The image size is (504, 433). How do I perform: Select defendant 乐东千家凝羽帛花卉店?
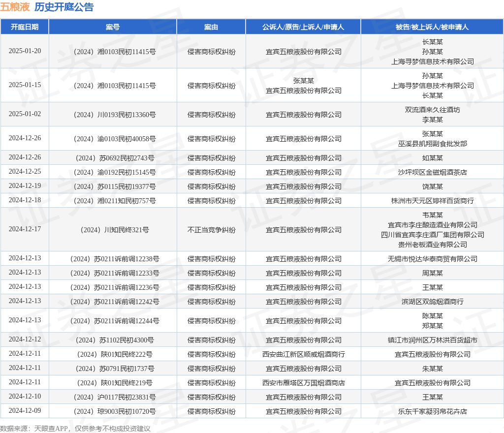click(x=432, y=411)
